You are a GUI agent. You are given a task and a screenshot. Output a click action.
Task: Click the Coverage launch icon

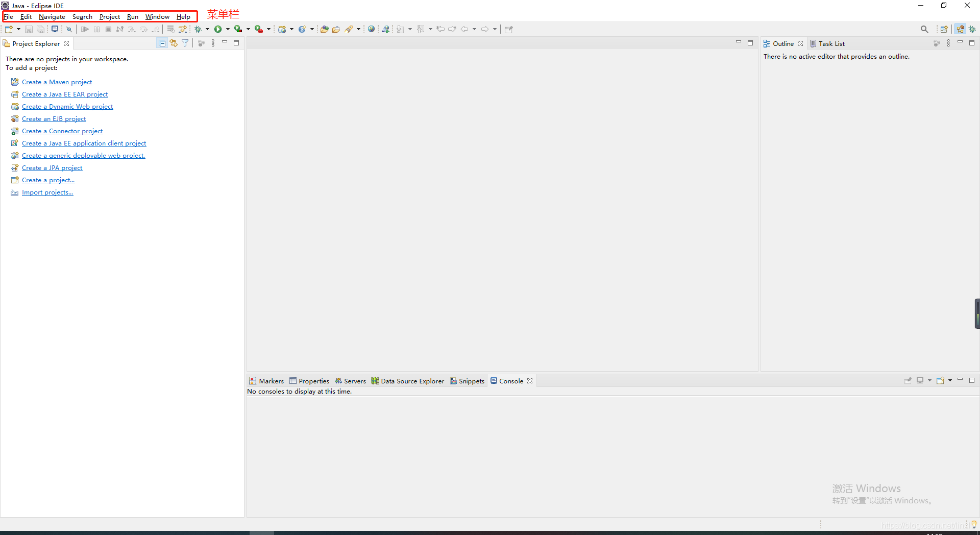click(238, 29)
